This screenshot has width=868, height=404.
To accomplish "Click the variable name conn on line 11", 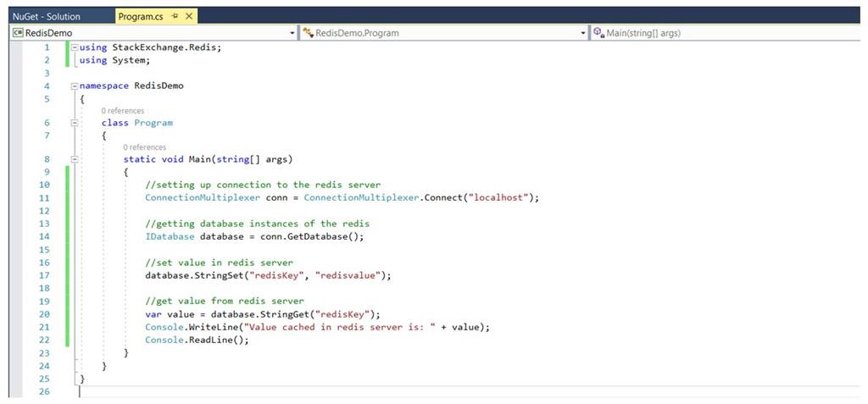I will tap(277, 197).
